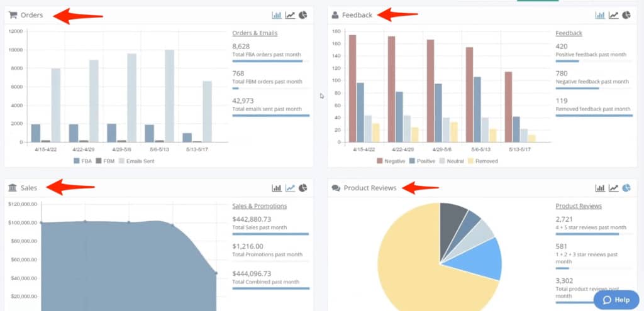The image size is (644, 311).
Task: Select the 420 positive feedback value
Action: coord(562,46)
